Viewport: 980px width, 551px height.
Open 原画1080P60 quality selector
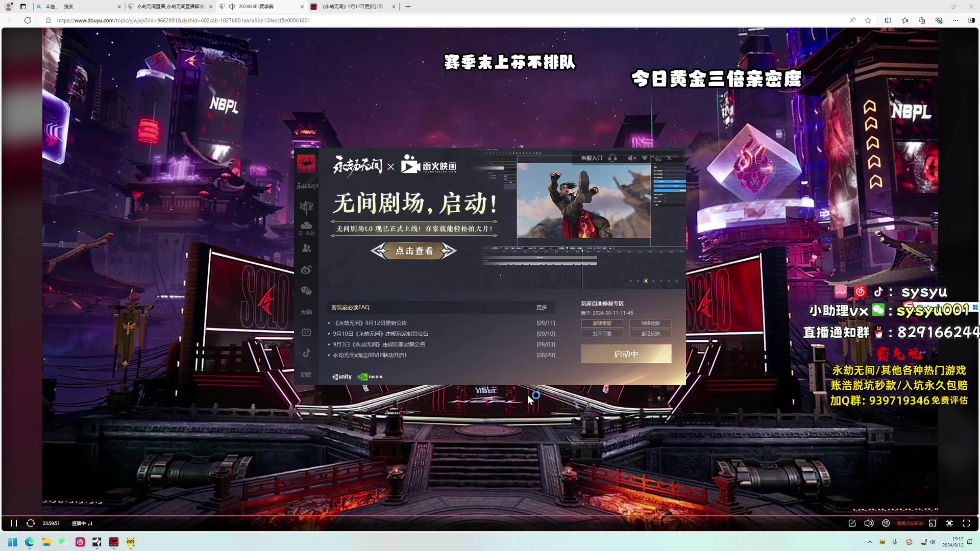pos(910,523)
